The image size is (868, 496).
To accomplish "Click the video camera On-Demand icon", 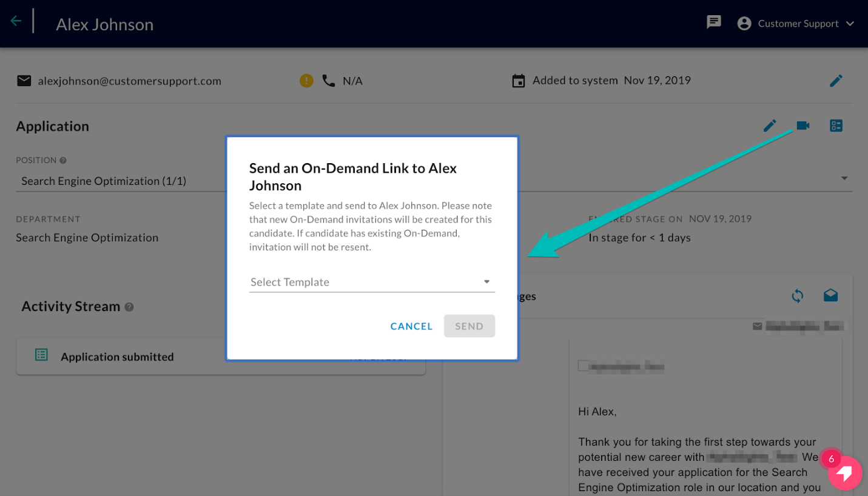I will click(x=803, y=126).
